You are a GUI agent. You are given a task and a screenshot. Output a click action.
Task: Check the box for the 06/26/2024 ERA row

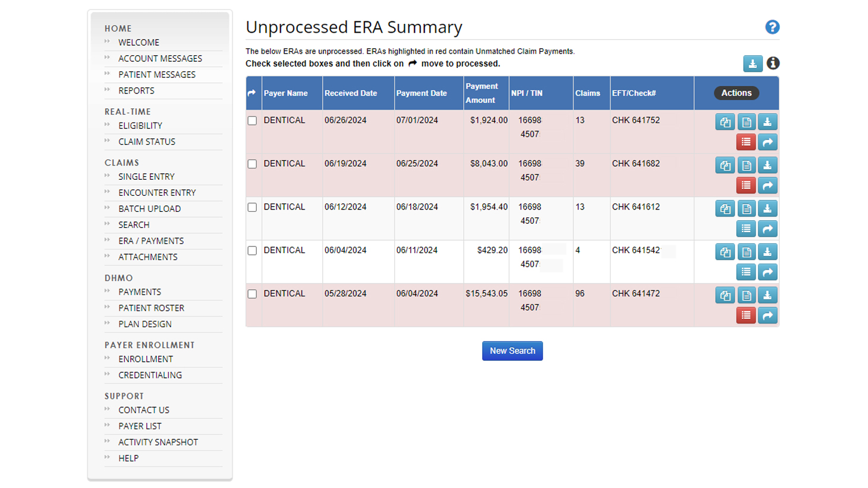[252, 121]
